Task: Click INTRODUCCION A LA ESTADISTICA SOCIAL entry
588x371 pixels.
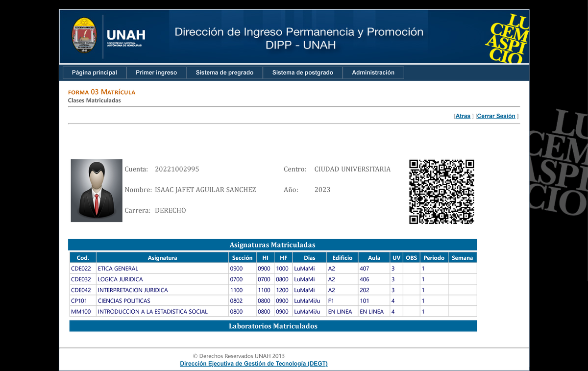Action: tap(152, 312)
